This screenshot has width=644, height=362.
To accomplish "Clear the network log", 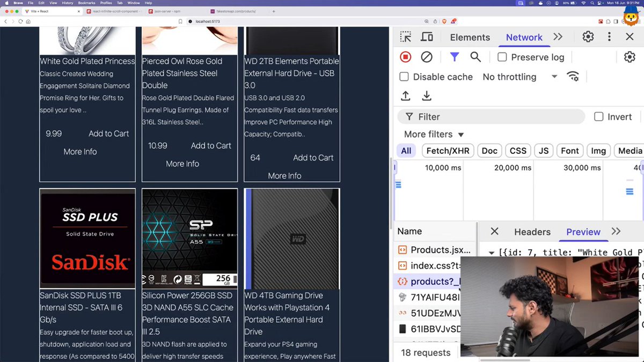I will click(x=427, y=57).
